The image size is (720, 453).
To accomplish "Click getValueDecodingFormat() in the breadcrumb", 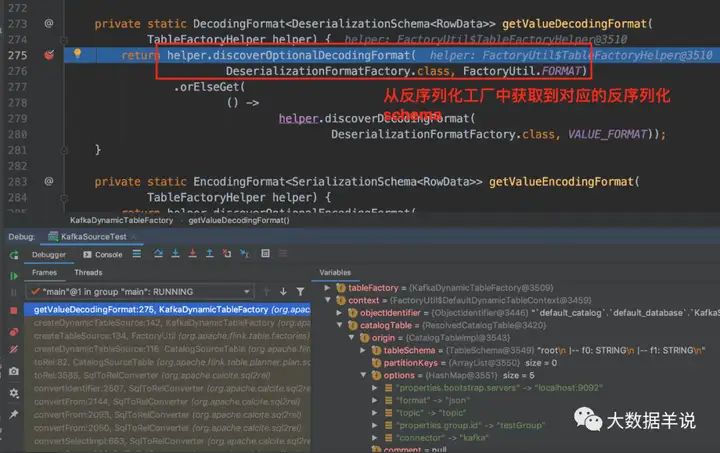I will pyautogui.click(x=239, y=221).
